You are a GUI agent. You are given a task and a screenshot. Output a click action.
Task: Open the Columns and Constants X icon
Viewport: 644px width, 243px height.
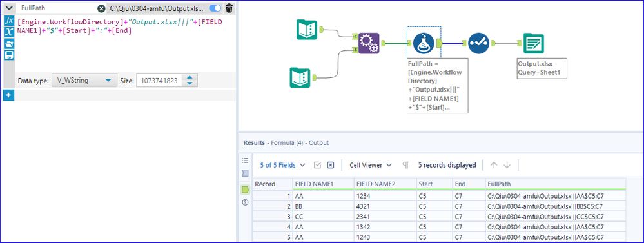[x=9, y=32]
